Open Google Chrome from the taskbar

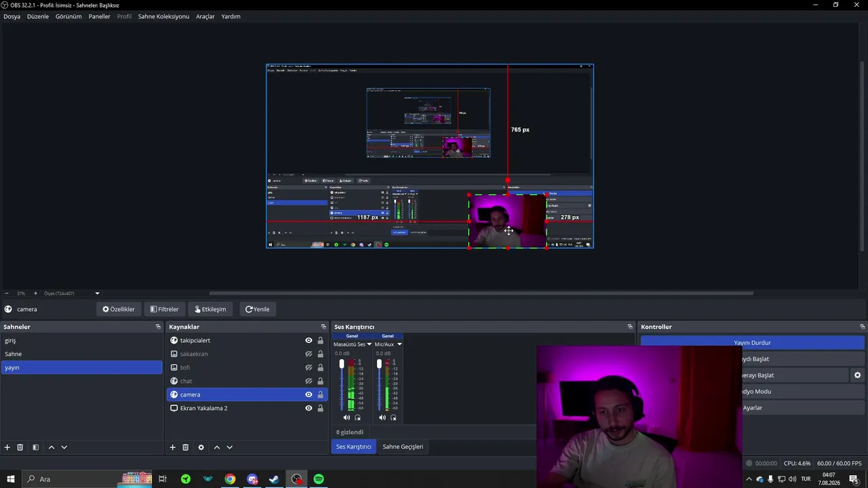(x=231, y=479)
